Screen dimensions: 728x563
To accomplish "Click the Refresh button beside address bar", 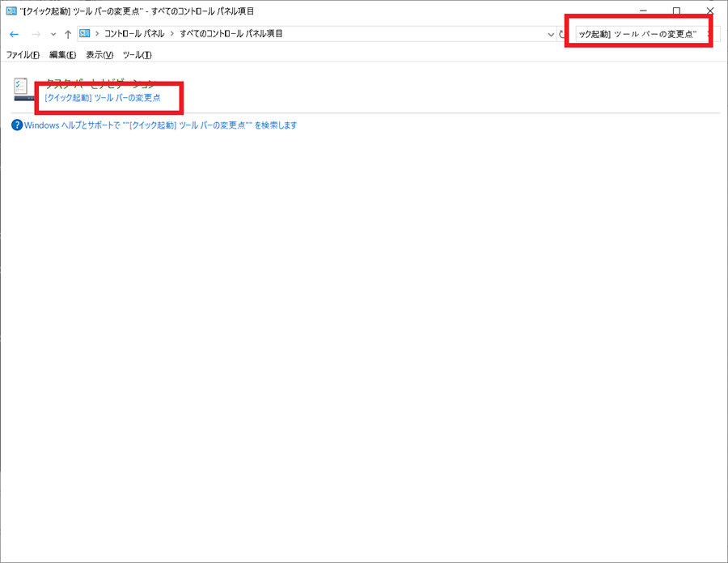I will (x=563, y=34).
